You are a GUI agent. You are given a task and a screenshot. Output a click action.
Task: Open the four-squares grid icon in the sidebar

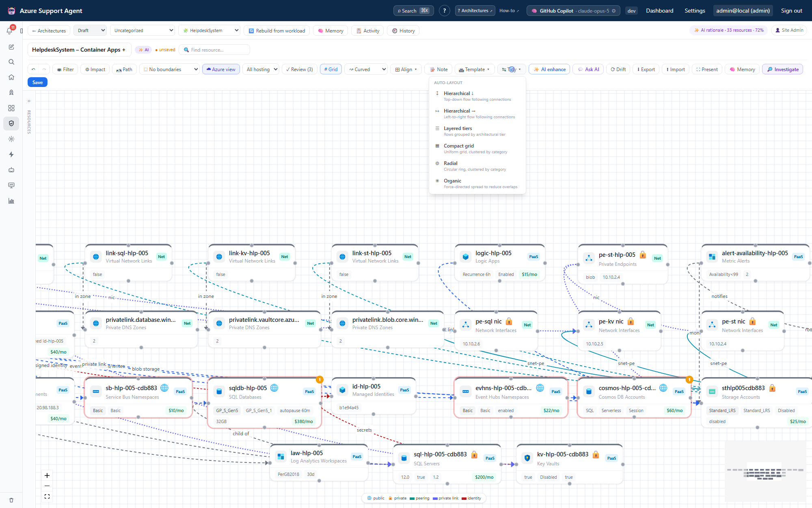(11, 108)
